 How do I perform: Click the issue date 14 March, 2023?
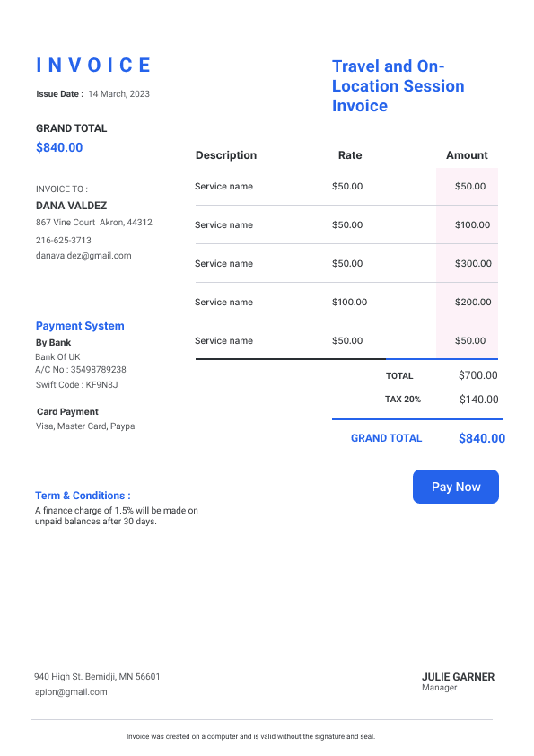pyautogui.click(x=119, y=94)
